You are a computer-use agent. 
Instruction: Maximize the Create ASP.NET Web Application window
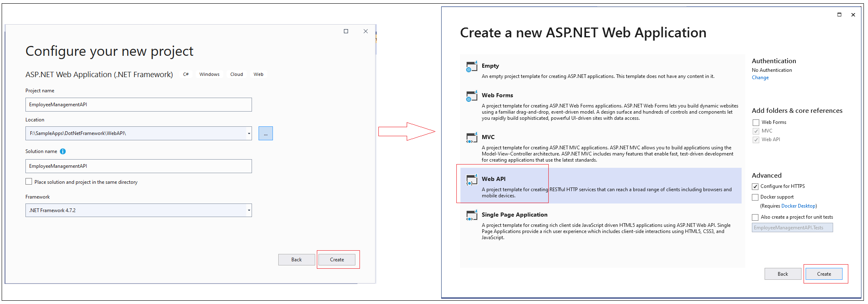[x=839, y=14]
